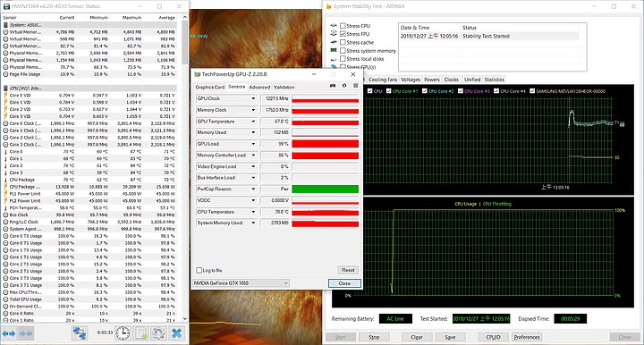Open Memory Clock sensor dropdown
The height and width of the screenshot is (345, 644).
pyautogui.click(x=253, y=110)
